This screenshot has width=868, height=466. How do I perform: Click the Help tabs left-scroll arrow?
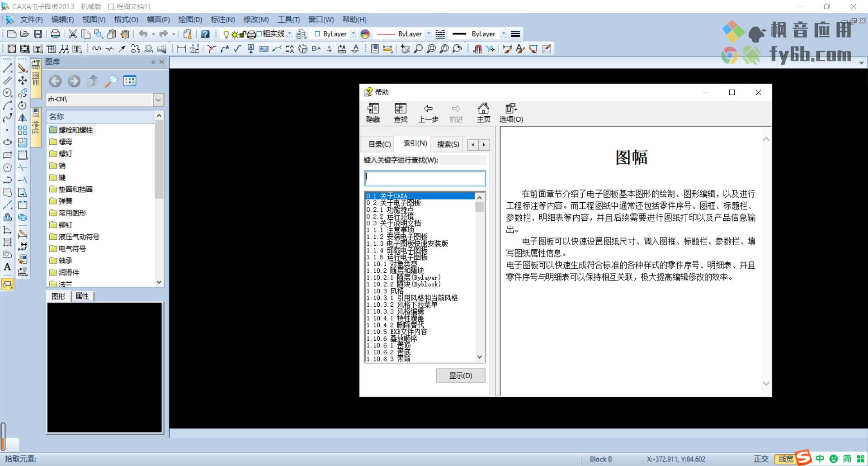(473, 145)
